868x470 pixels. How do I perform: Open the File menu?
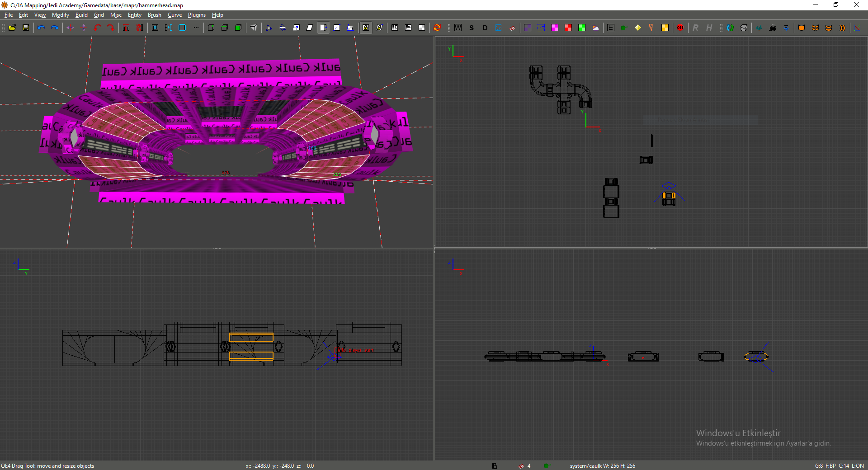(9, 15)
